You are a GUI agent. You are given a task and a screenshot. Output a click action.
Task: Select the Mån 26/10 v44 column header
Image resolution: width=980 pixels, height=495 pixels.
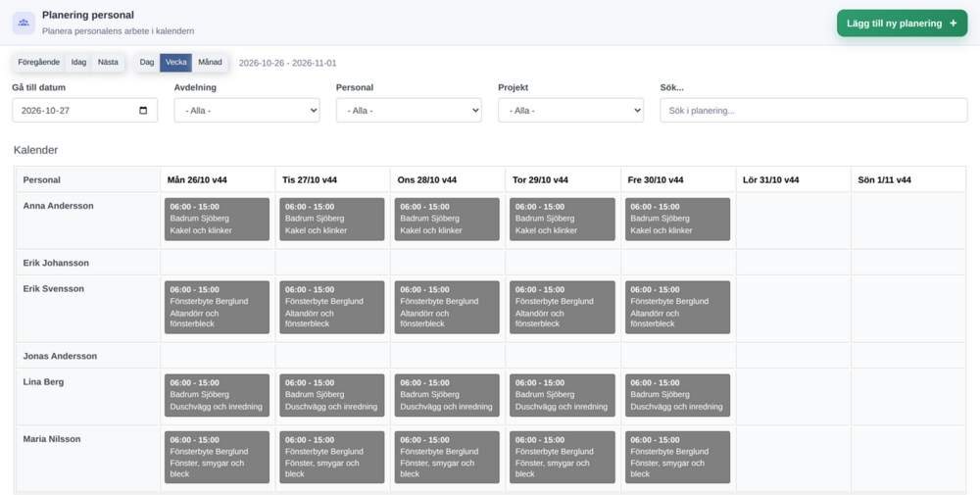tap(217, 180)
